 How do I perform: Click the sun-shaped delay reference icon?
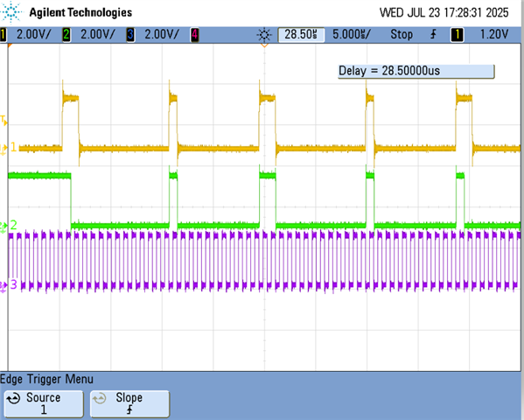coord(264,35)
